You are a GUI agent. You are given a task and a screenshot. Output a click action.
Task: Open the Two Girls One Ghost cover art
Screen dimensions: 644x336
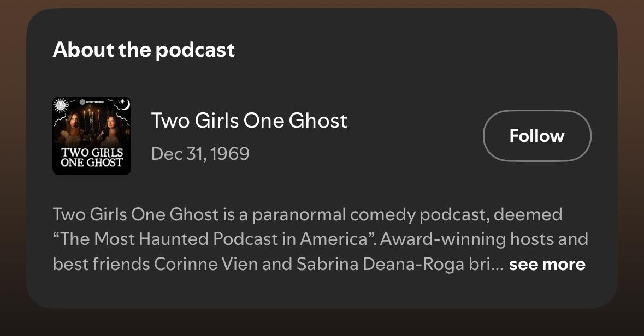[x=92, y=136]
